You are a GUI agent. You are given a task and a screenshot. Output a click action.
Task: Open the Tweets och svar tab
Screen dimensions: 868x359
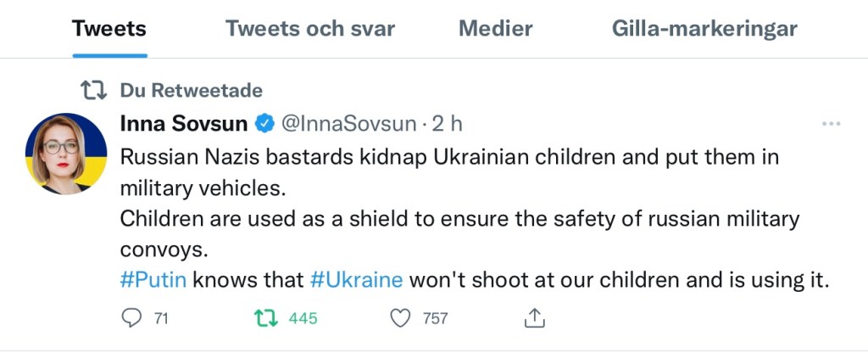coord(310,29)
